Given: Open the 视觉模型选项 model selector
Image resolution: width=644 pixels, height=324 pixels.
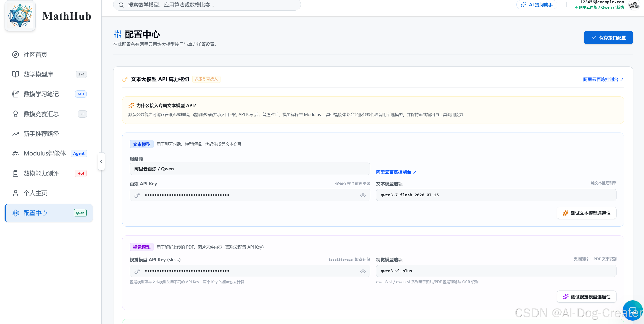Looking at the screenshot, I should point(496,271).
